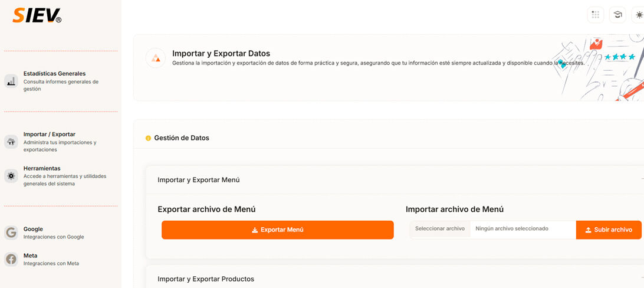Viewport: 644px width, 288px height.
Task: Click the Estadísticas Generales chart icon
Action: point(11,81)
